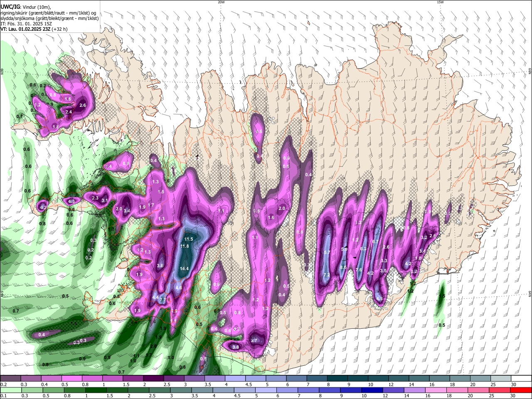This screenshot has width=532, height=399.
Task: Click the 20W longitude label
Action: [221, 2]
